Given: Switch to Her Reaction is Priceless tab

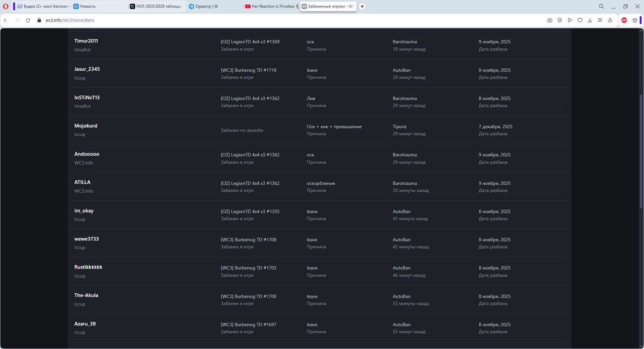Looking at the screenshot, I should click(x=268, y=6).
